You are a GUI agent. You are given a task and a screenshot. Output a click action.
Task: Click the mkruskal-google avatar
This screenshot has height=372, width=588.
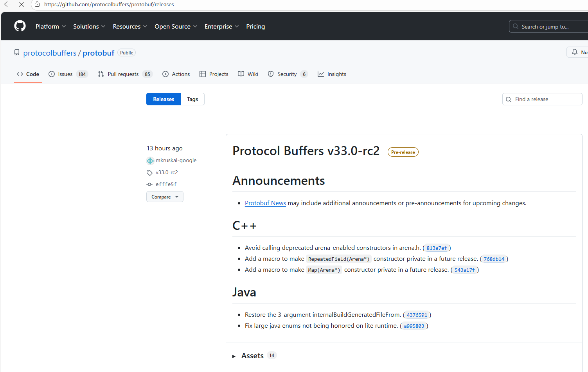(x=150, y=161)
